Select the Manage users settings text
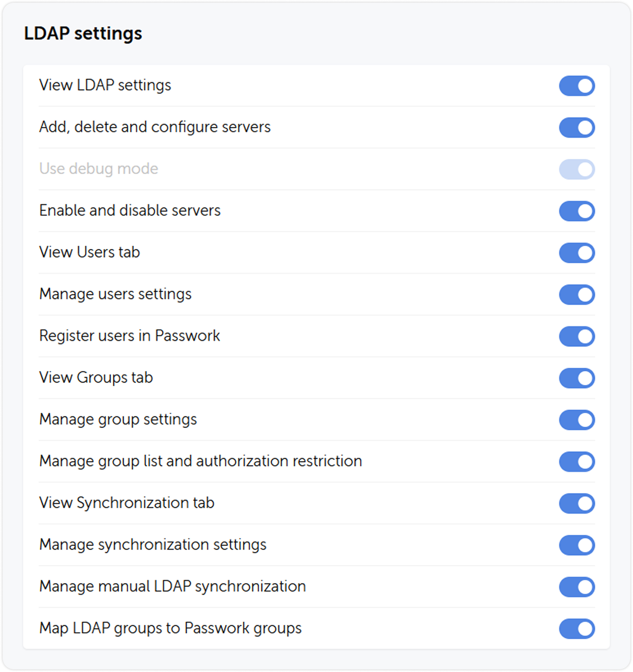Image resolution: width=633 pixels, height=672 pixels. click(x=116, y=294)
